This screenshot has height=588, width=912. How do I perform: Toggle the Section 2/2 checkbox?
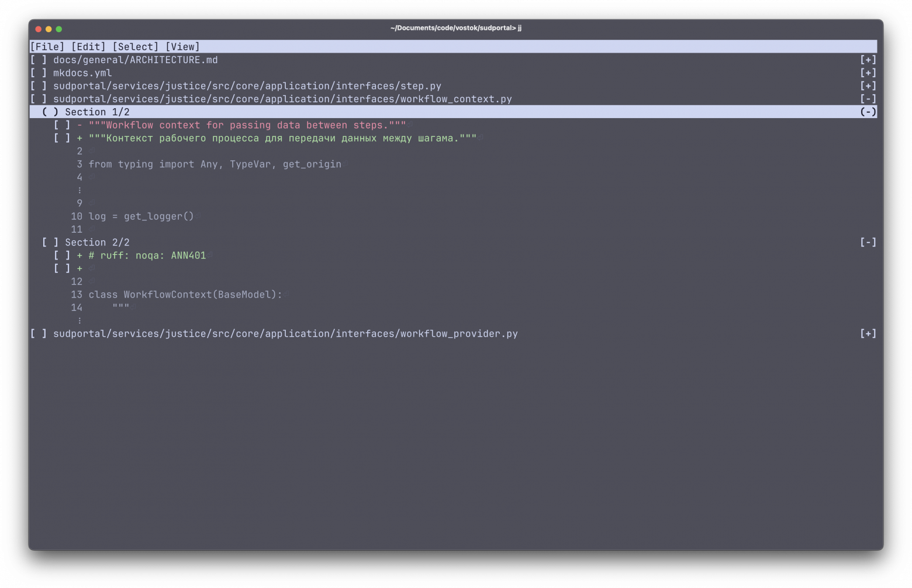[x=50, y=243]
